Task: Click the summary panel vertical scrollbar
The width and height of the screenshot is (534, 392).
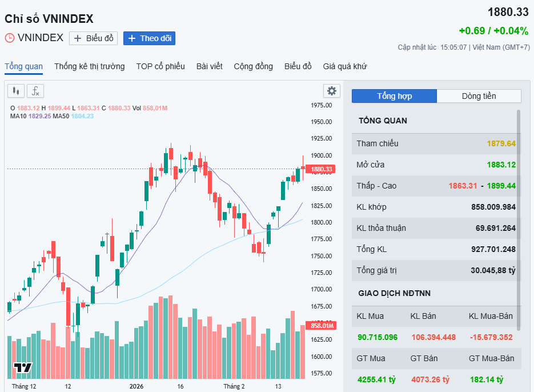Action: tap(519, 217)
